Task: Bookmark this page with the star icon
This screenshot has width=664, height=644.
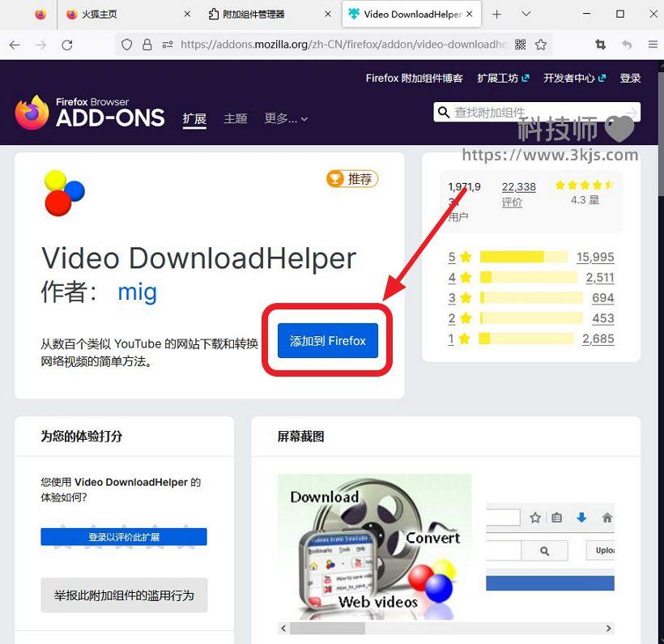Action: (x=541, y=45)
